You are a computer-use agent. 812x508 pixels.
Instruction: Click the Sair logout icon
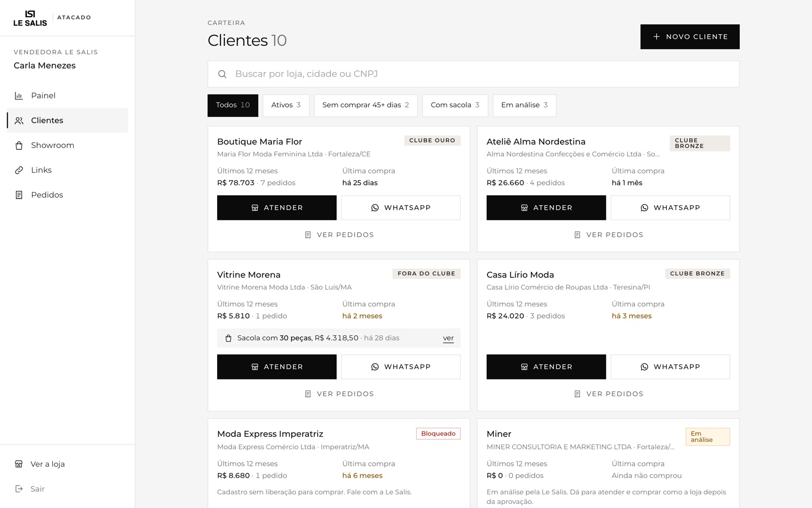(19, 489)
